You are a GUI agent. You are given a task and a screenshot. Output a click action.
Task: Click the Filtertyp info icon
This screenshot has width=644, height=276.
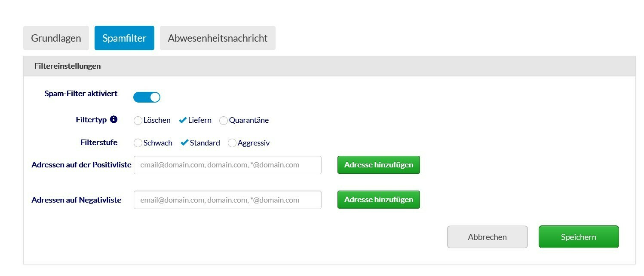pyautogui.click(x=113, y=119)
